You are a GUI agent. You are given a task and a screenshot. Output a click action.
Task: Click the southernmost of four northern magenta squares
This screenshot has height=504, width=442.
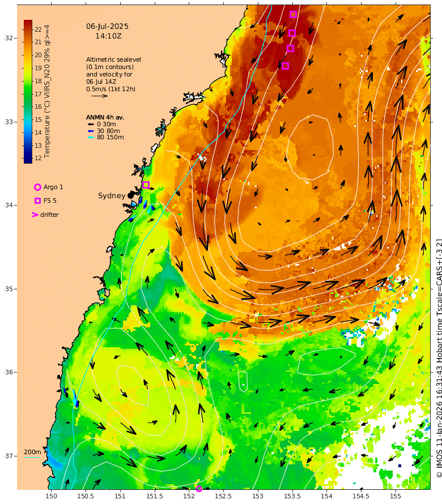[286, 66]
